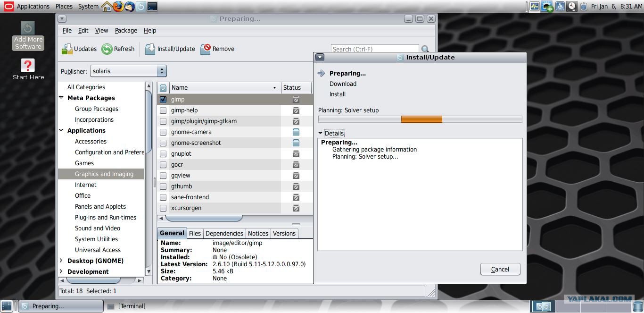The image size is (644, 313).
Task: Switch to the Dependencies tab
Action: 224,233
